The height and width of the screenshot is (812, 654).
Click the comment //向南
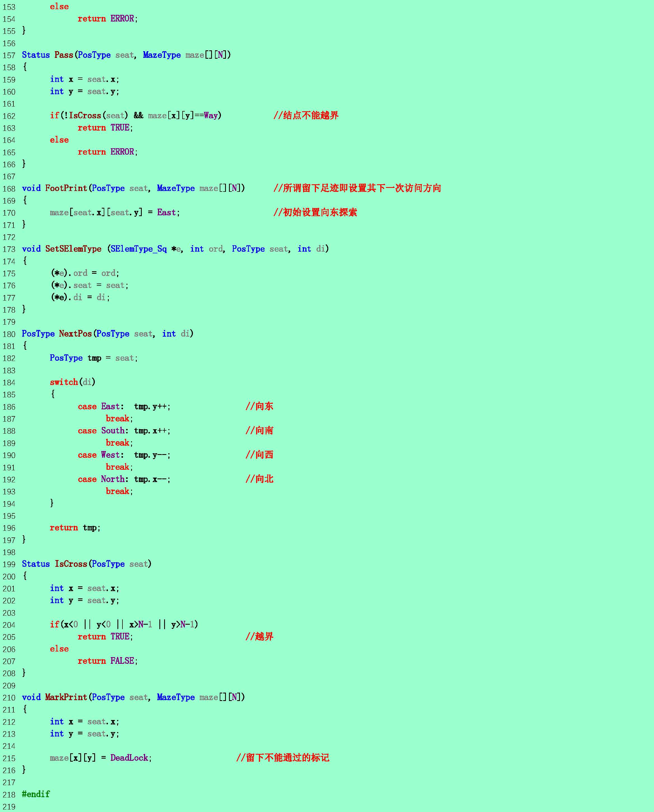tap(259, 430)
